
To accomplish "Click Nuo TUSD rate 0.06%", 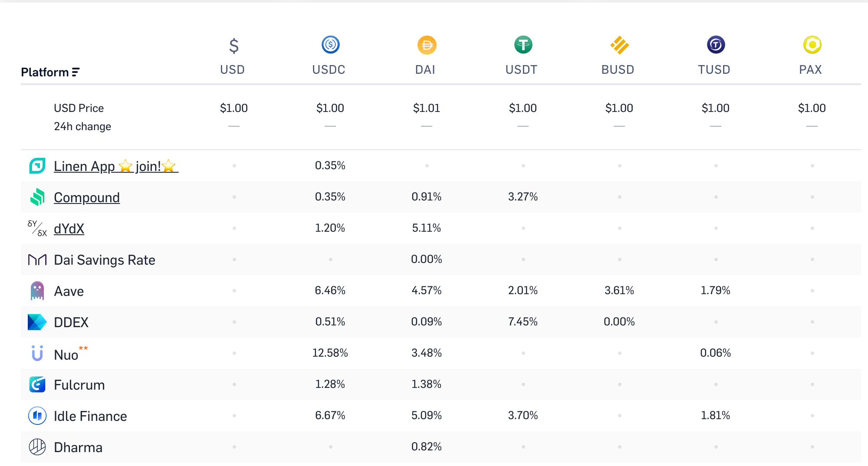I will (x=716, y=353).
